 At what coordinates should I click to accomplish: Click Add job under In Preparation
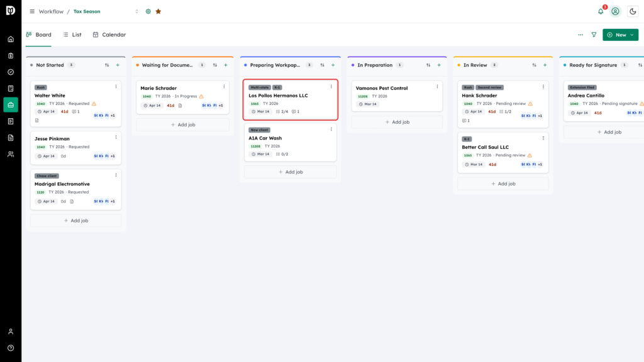pyautogui.click(x=397, y=122)
